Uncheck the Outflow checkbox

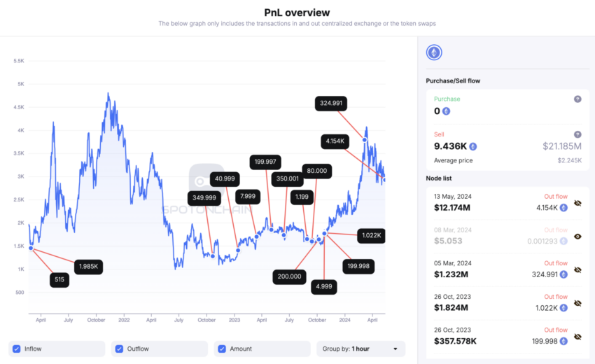(119, 349)
